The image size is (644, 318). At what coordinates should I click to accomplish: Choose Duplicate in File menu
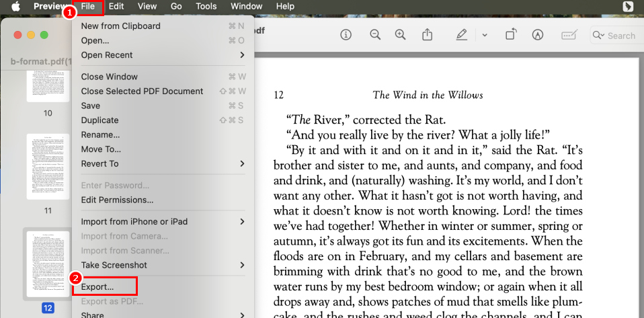click(x=163, y=120)
